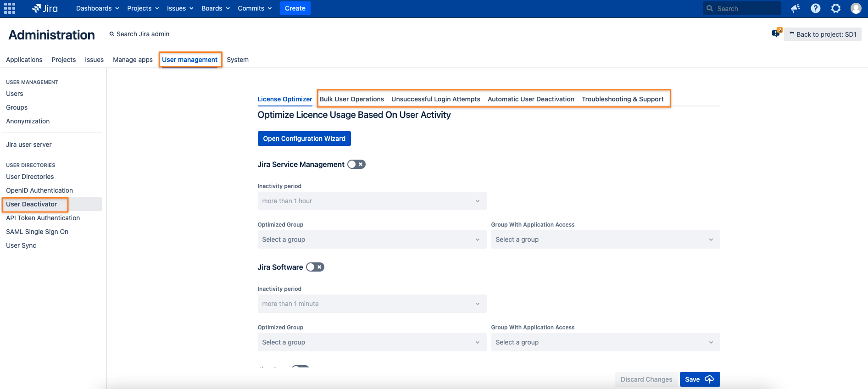Open Anonymization in the sidebar
The width and height of the screenshot is (868, 389).
[28, 121]
